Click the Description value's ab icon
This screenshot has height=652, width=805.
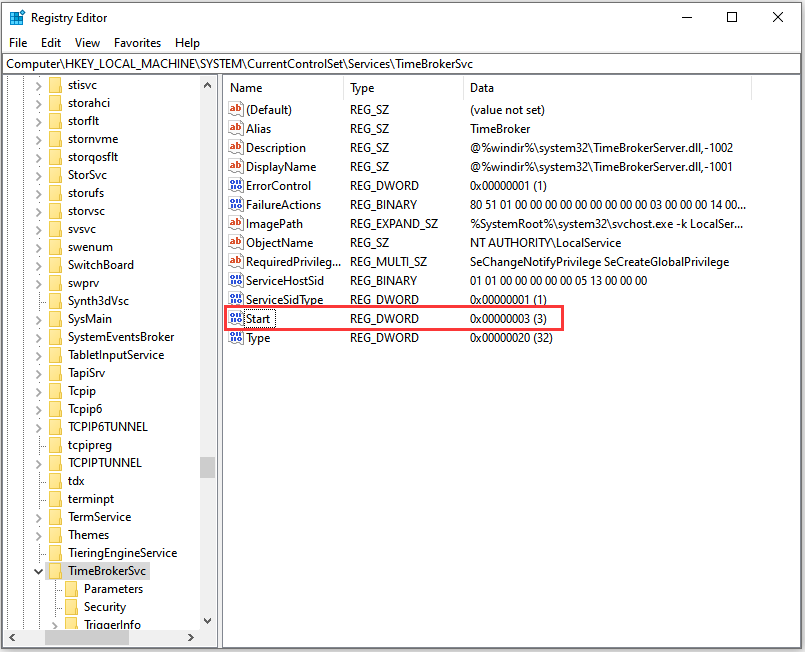click(x=236, y=147)
